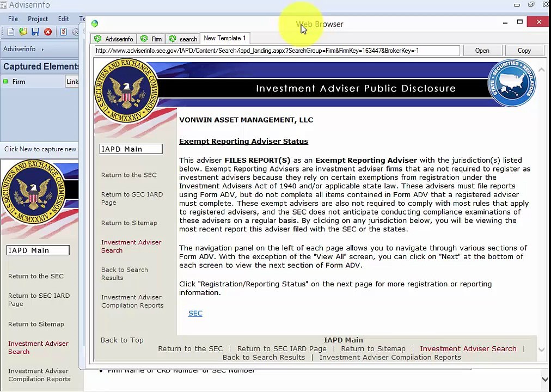Click the SEC jurisdiction link

[x=195, y=313]
